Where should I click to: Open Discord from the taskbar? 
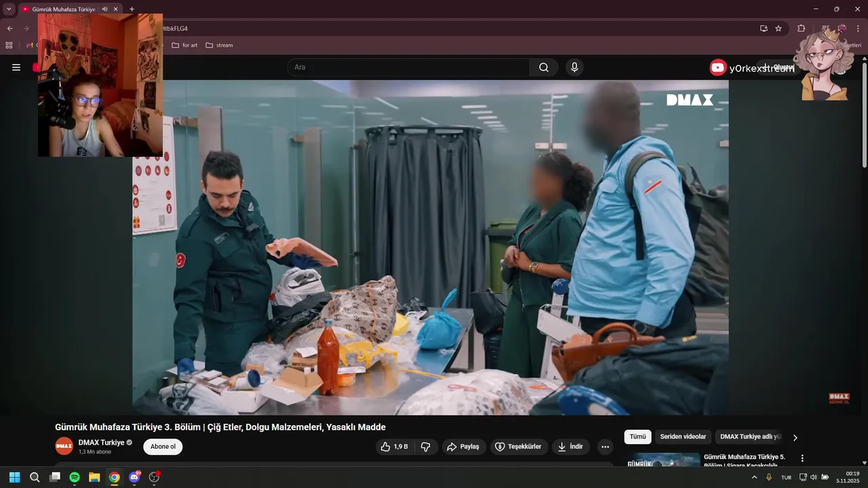(x=134, y=477)
